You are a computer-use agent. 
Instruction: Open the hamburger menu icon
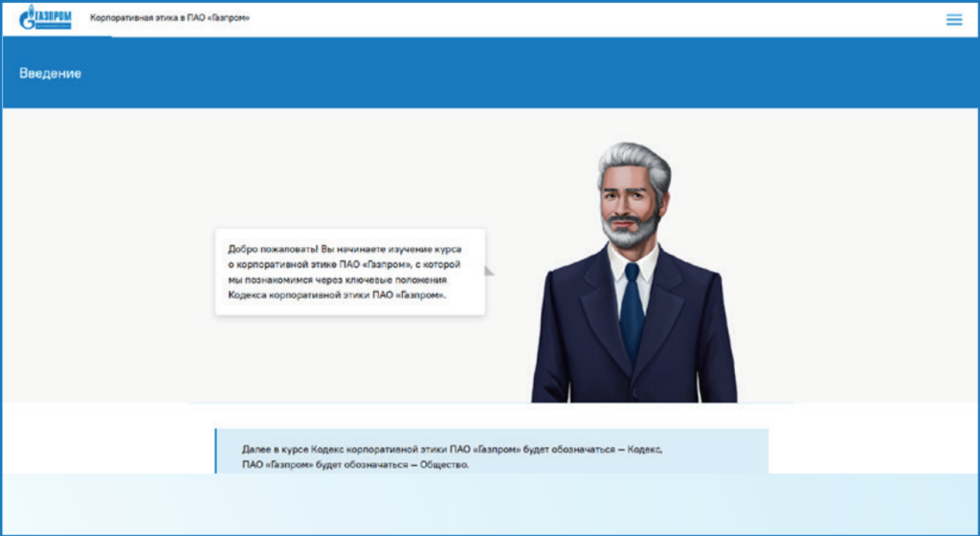(x=954, y=20)
